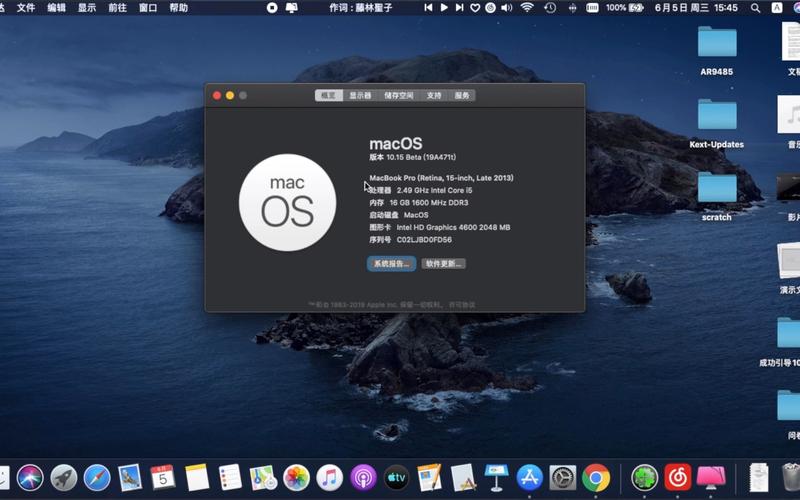Click the version text 10.15 Beta (19A471t)
This screenshot has height=500, width=800.
pyautogui.click(x=421, y=157)
